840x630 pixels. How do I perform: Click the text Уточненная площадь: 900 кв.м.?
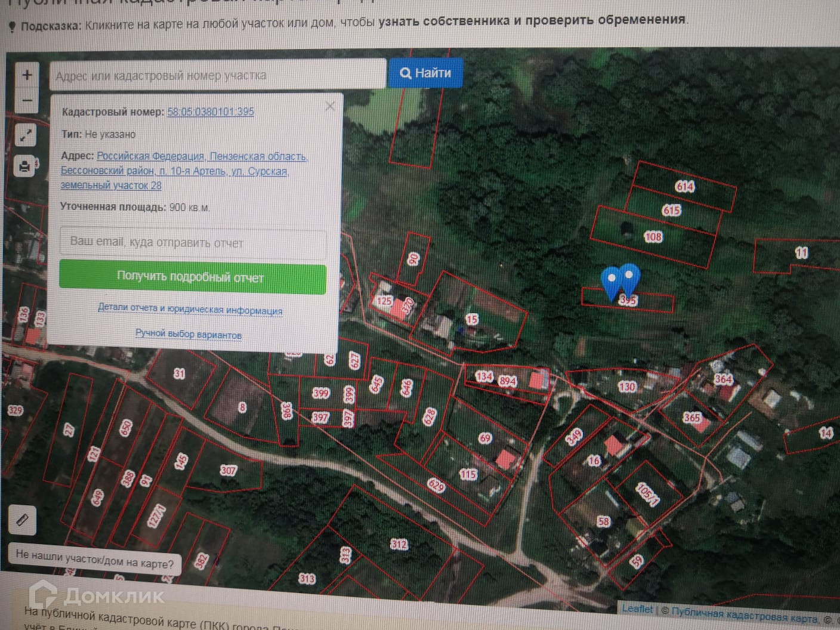pos(135,208)
